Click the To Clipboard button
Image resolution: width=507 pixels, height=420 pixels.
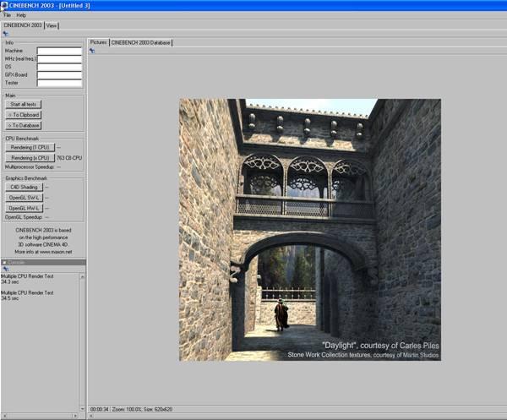24,115
